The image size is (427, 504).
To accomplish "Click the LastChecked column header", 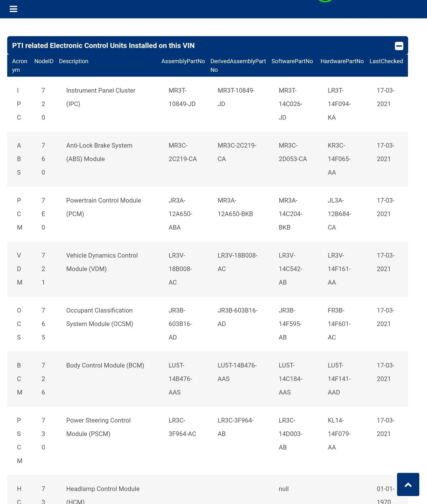I will (386, 61).
